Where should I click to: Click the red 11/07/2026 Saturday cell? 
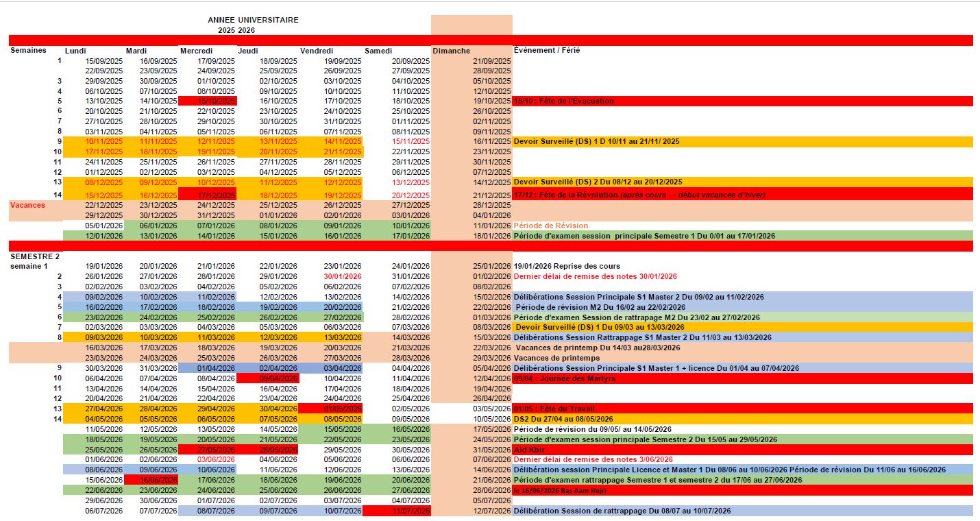(397, 511)
